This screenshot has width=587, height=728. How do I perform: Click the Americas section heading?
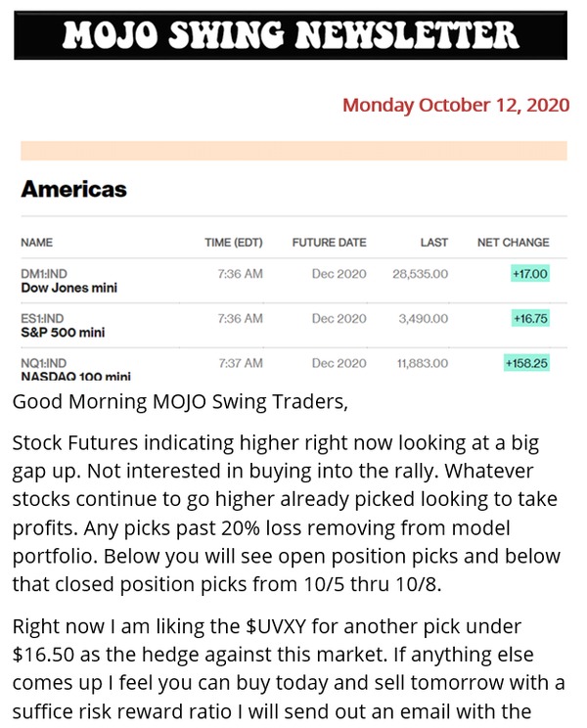pos(73,189)
